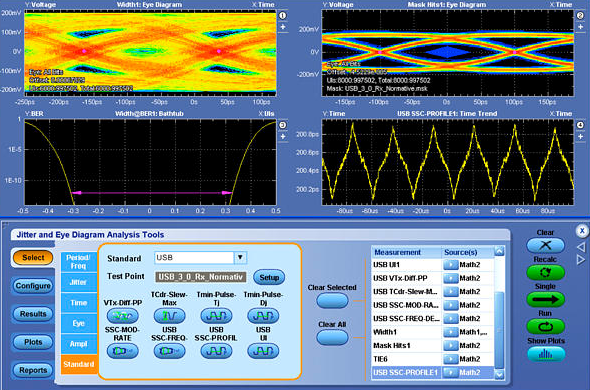Screen dimensions: 590x390
Task: Change source for Width1 row
Action: point(450,332)
